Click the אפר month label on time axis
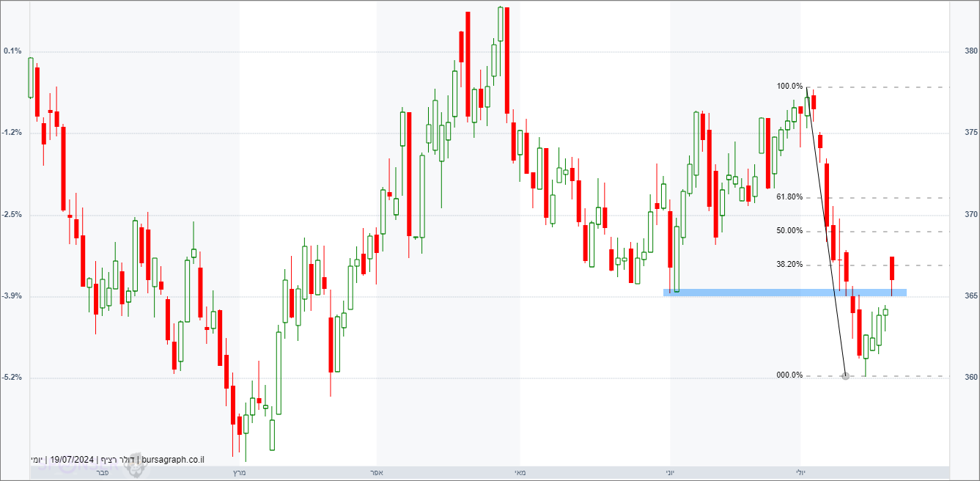 [377, 473]
